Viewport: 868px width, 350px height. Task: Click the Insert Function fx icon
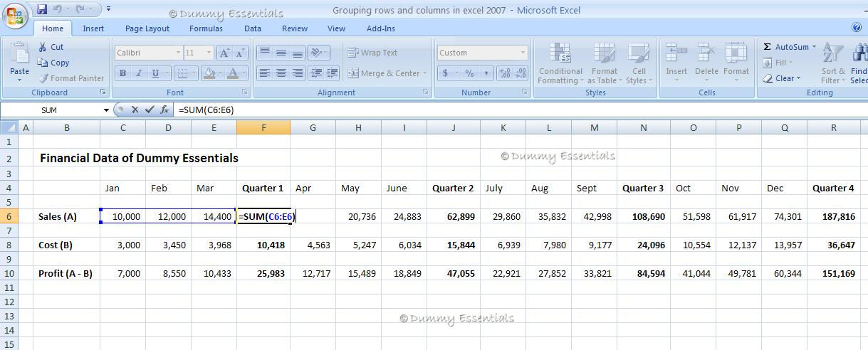(x=164, y=110)
